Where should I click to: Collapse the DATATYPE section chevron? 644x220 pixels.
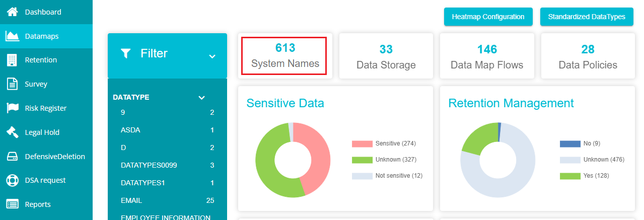pos(202,98)
